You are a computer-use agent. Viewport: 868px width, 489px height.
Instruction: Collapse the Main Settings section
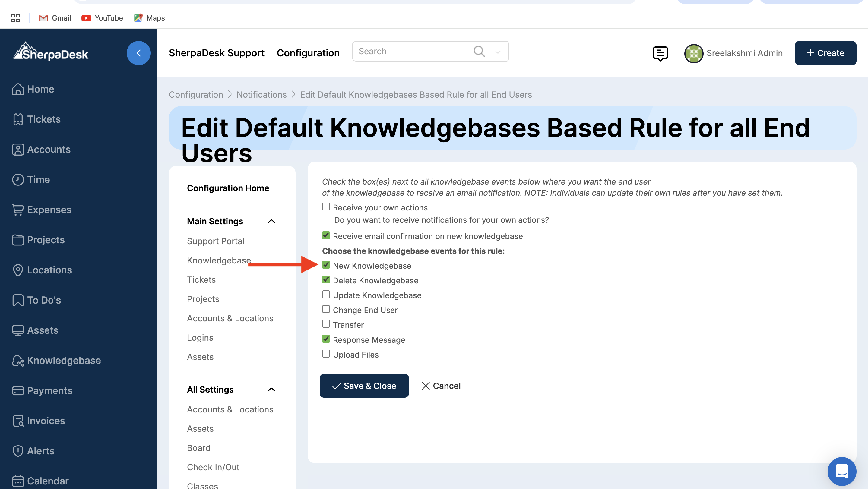click(271, 221)
